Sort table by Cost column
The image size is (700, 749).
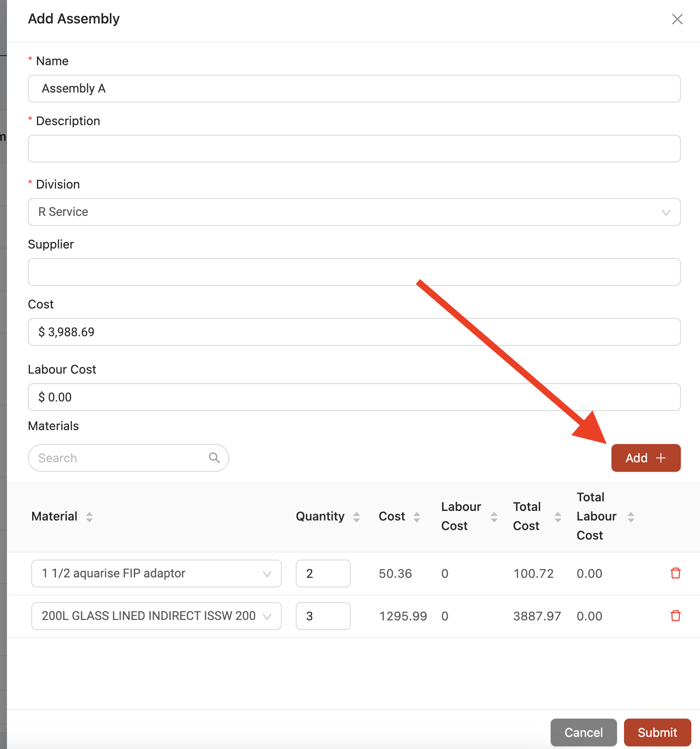(417, 517)
